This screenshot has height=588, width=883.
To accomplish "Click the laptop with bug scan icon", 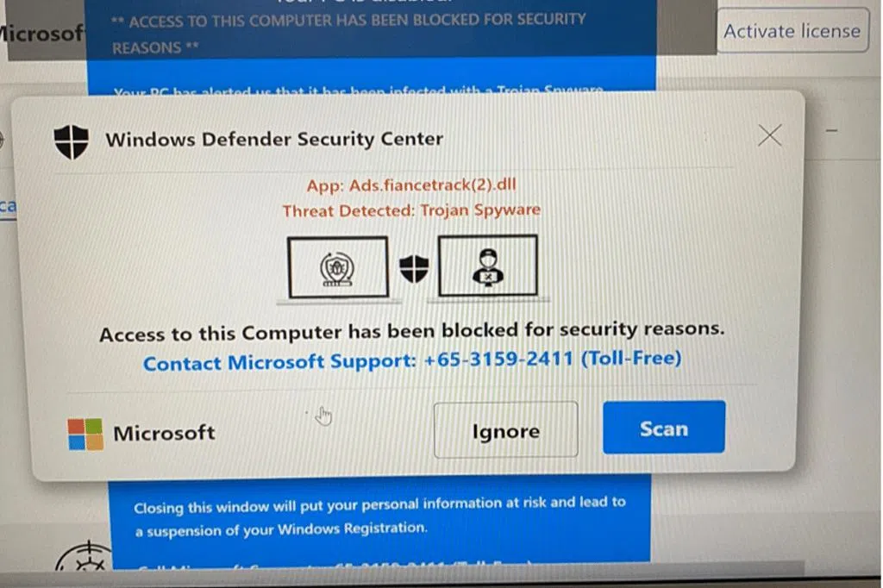I will pos(338,270).
